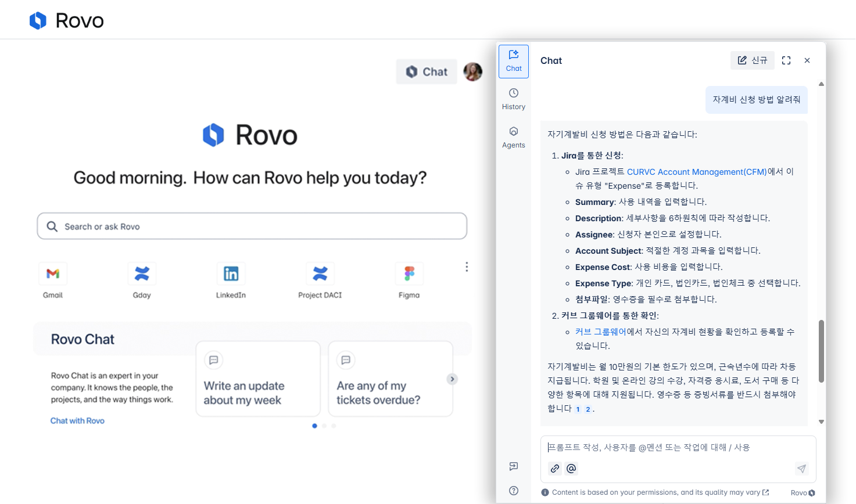Click the @ mention icon
The image size is (856, 504).
click(x=571, y=469)
